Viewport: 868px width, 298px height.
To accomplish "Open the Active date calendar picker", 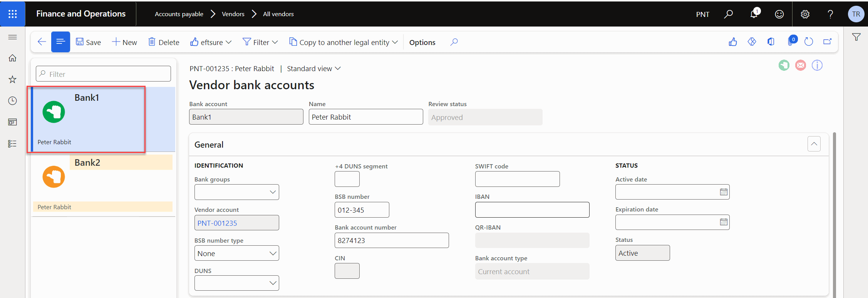I will (724, 192).
